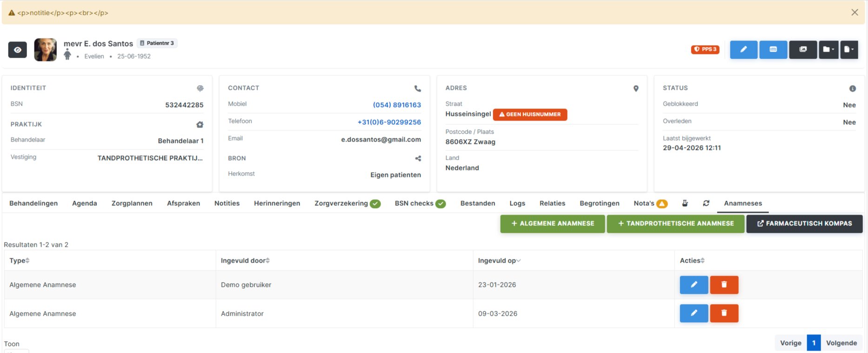Expand the document dropdown in header
This screenshot has height=353, width=868.
849,49
